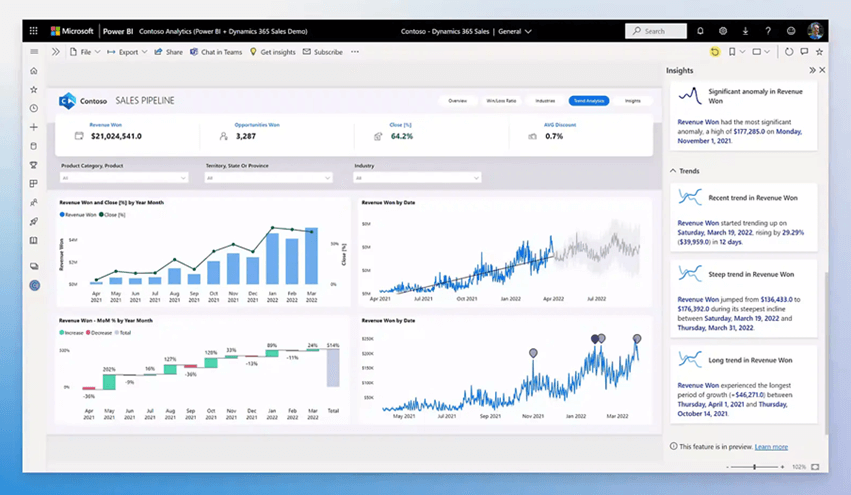Open the Recent trend in Revenue Won card

(744, 217)
